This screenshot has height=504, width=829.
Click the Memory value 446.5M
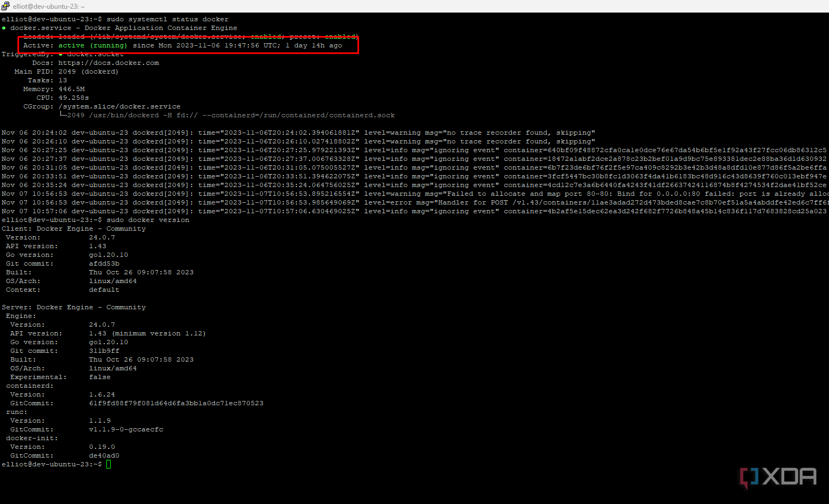71,89
